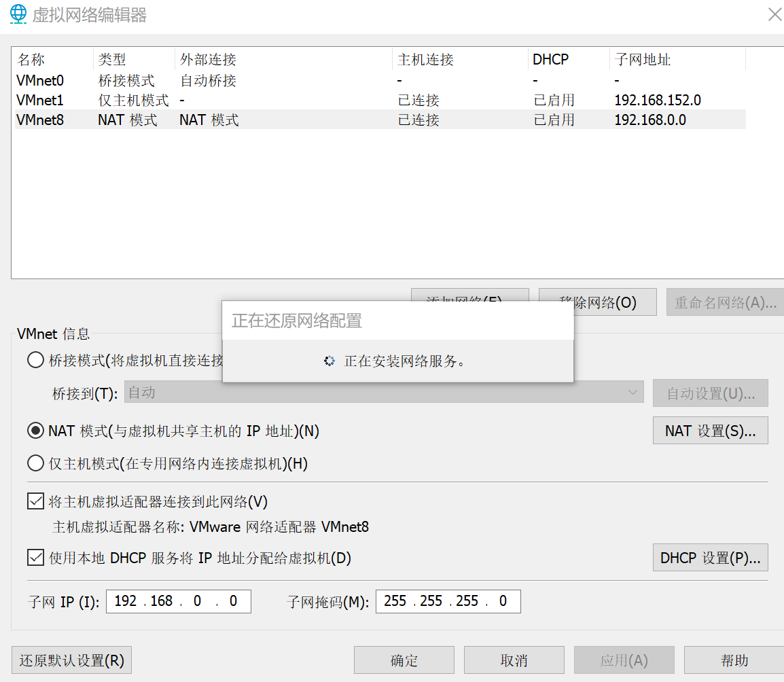Sort by the 名称 column header
784x682 pixels.
[53, 60]
